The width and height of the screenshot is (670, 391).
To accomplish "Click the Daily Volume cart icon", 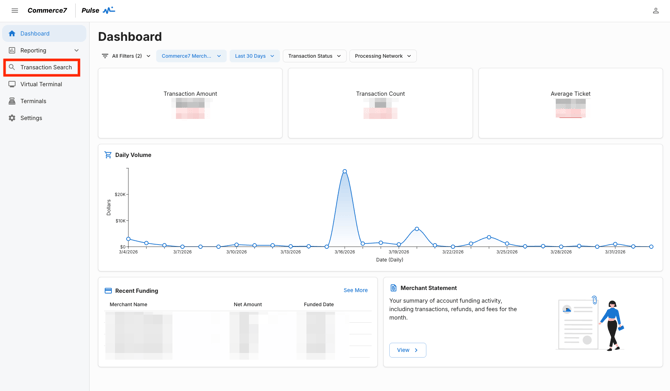I will tap(108, 155).
